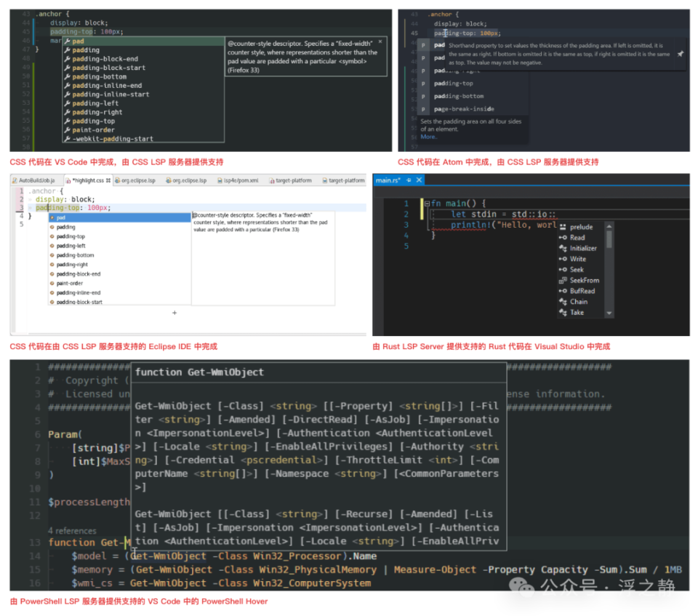698x616 pixels.
Task: Pick 'padding-inline-end' in Eclipse completion list
Action: 120,292
